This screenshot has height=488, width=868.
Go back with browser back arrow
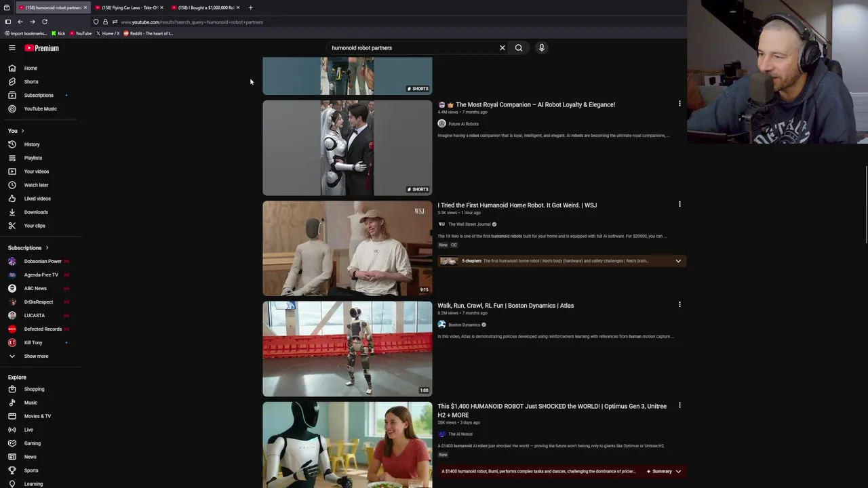click(x=20, y=22)
